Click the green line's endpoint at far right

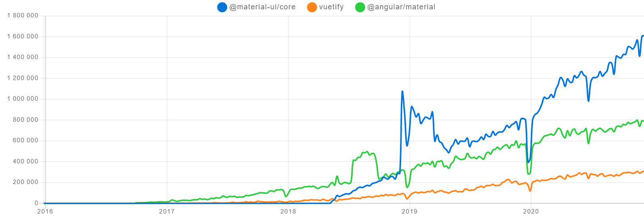(x=643, y=121)
